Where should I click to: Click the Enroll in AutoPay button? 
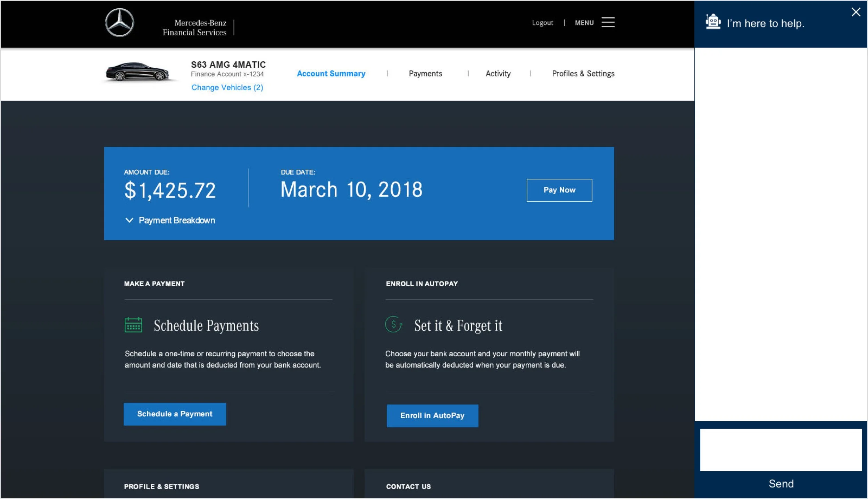432,416
